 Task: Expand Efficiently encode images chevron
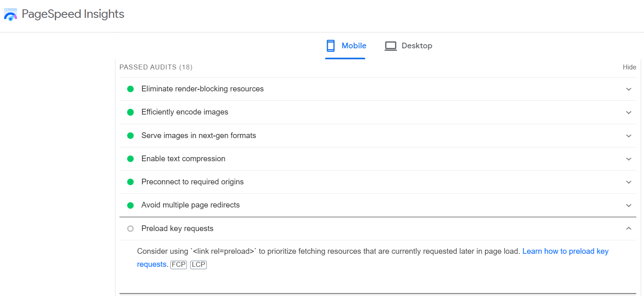629,112
